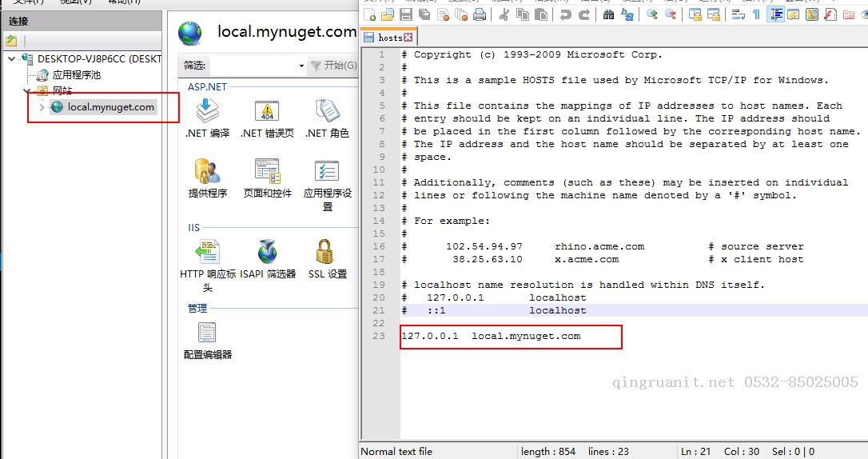The image size is (868, 459).
Task: Toggle show all characters pilcrow icon
Action: click(755, 14)
